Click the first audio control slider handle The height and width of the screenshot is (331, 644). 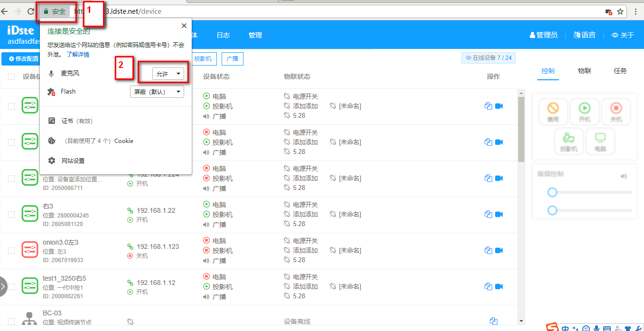(x=552, y=192)
